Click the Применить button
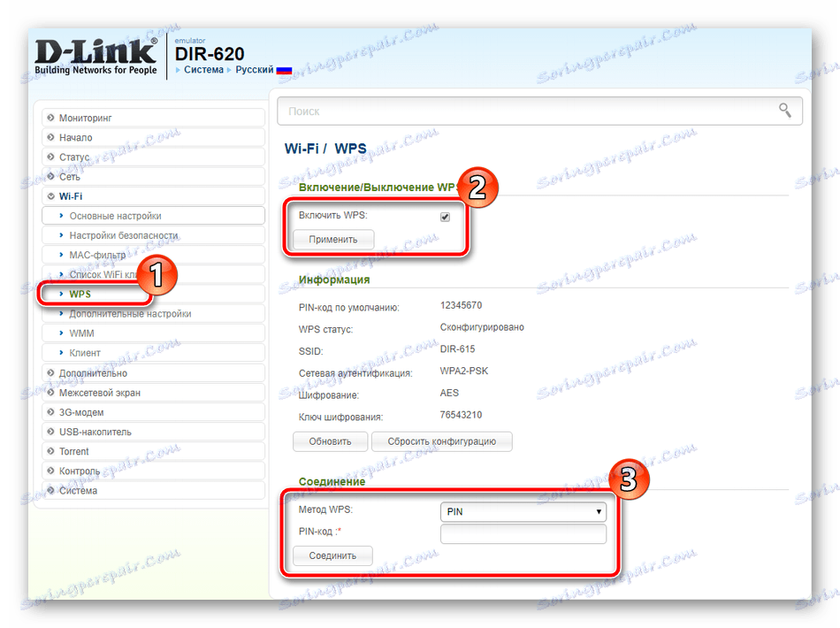This screenshot has width=840, height=628. pyautogui.click(x=333, y=240)
